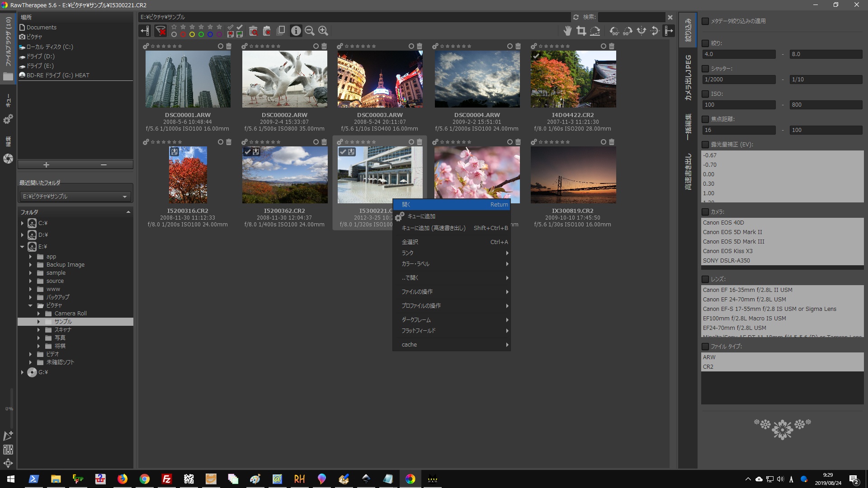This screenshot has width=868, height=488.
Task: Open the queue gears icon in sidebar
Action: click(x=8, y=119)
